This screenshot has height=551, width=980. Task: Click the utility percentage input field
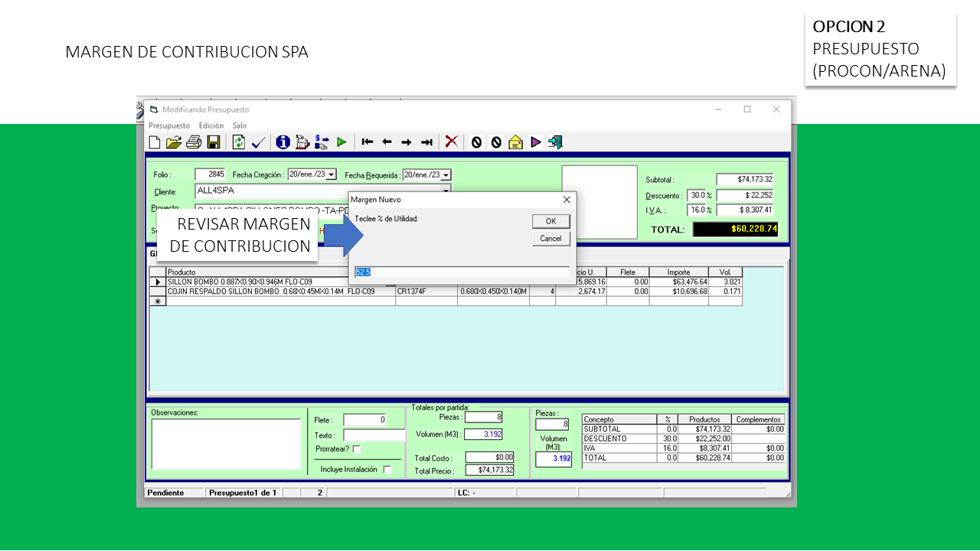tap(462, 272)
